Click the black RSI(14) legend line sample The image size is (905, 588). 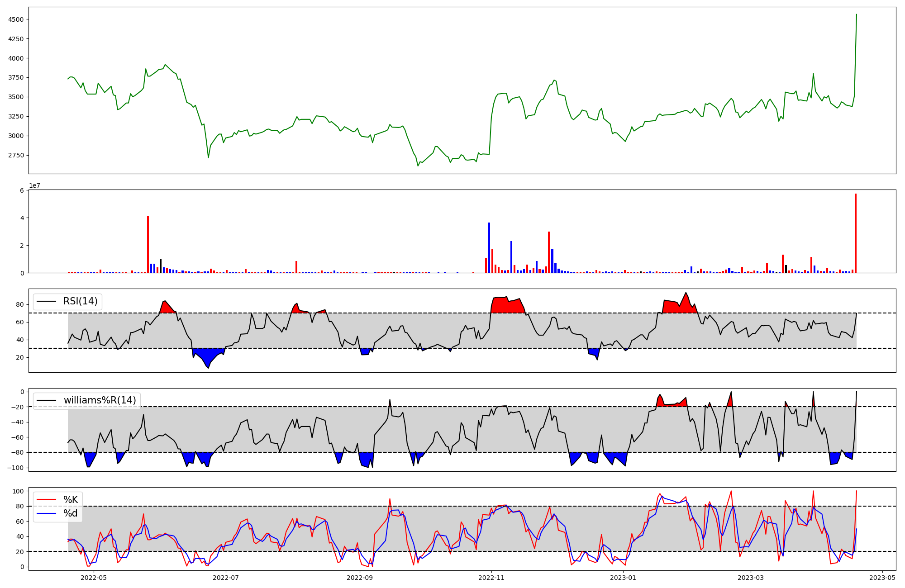47,301
